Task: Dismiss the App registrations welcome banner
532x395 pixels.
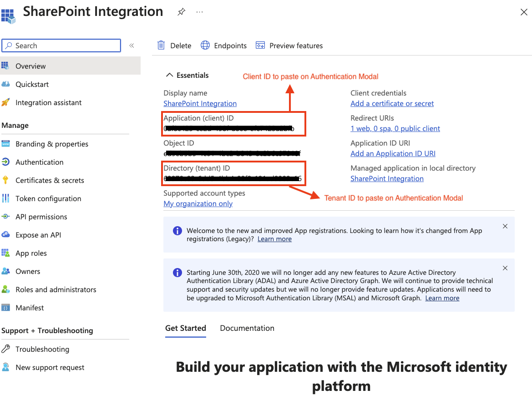Action: point(505,226)
